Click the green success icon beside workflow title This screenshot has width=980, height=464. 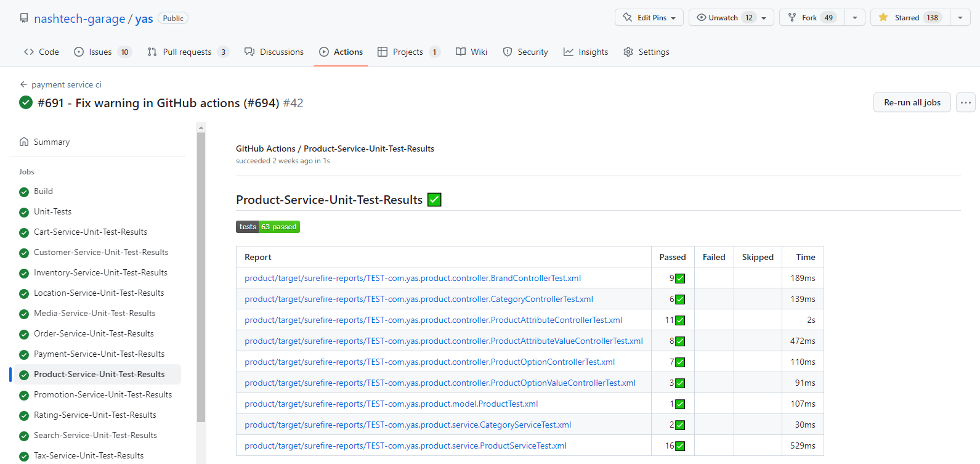(x=26, y=102)
